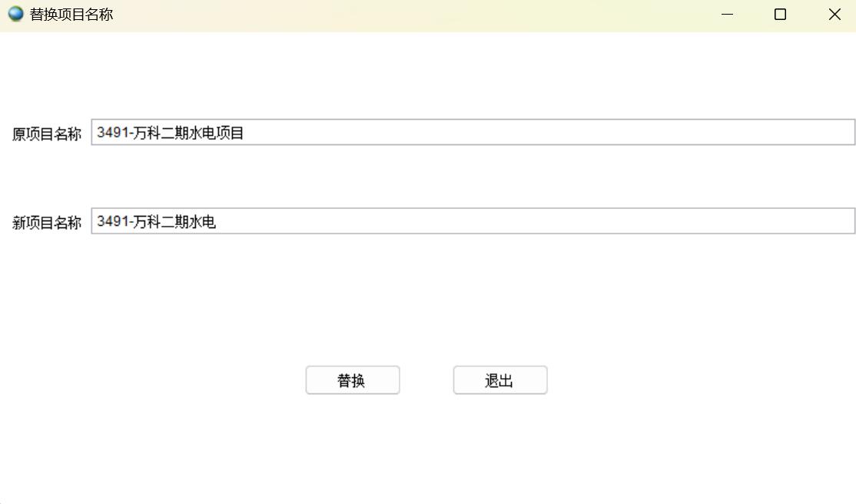Click the 替换项目名称 window title text
This screenshot has width=856, height=504.
click(71, 15)
